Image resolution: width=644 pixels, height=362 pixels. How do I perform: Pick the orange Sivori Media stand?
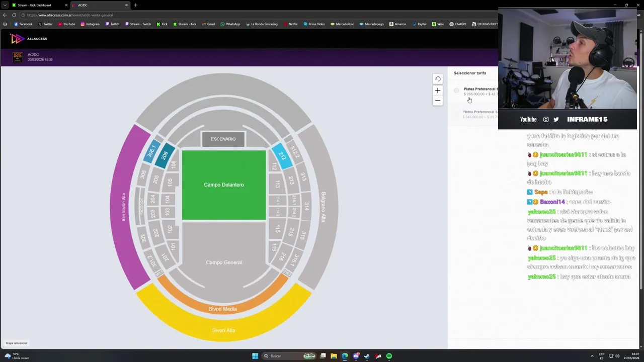coord(223,308)
